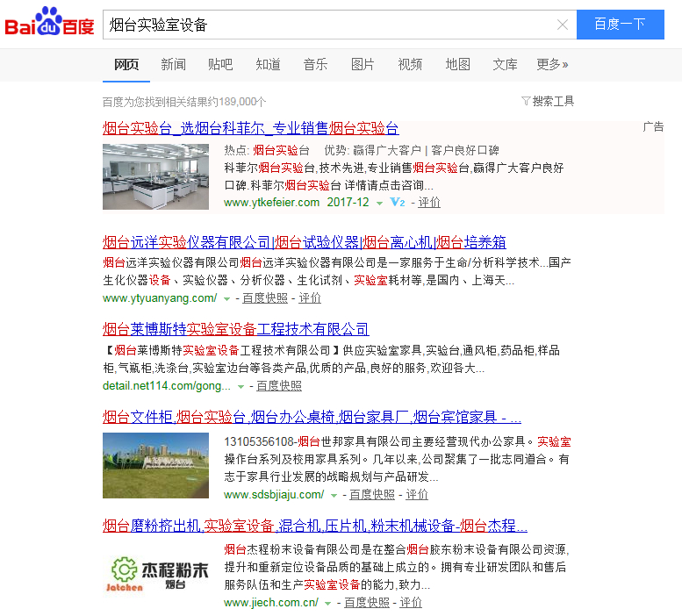Click 百度快照 for www.jiech.com.cn result
The height and width of the screenshot is (616, 682).
click(366, 603)
